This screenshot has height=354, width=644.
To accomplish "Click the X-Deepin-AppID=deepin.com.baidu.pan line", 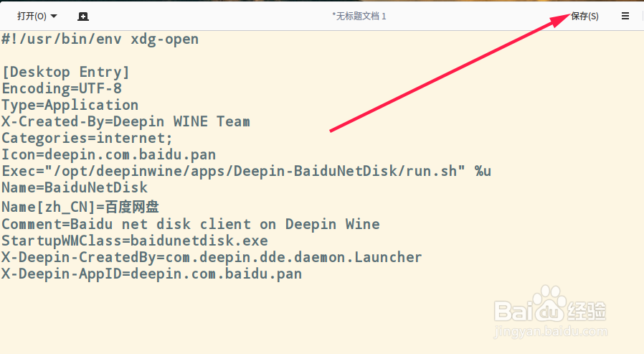I will 151,274.
